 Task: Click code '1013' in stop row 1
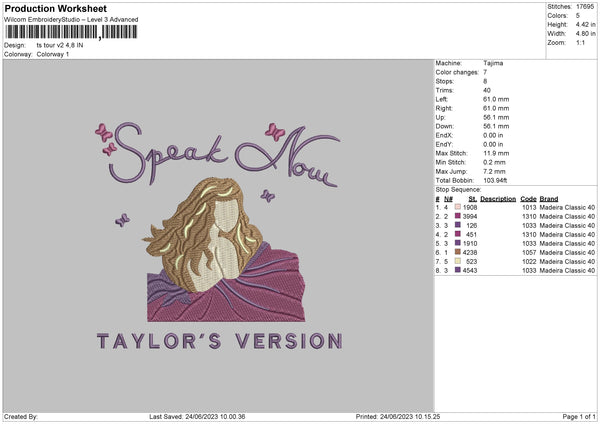(x=529, y=207)
